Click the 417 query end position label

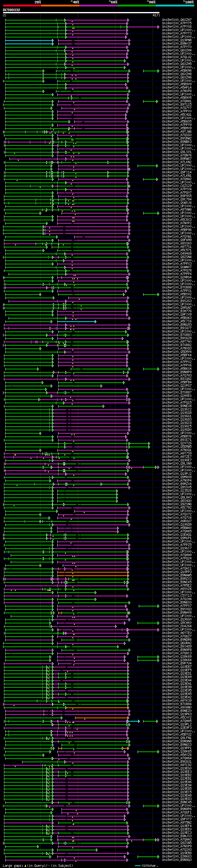click(x=155, y=15)
